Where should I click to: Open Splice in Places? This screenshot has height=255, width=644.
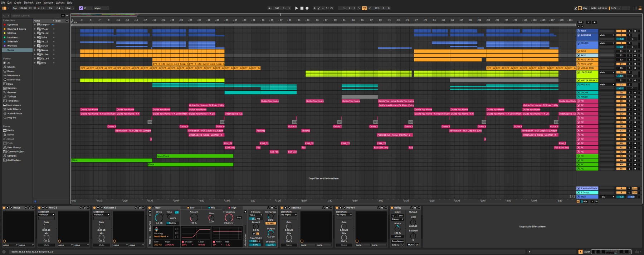(x=11, y=135)
